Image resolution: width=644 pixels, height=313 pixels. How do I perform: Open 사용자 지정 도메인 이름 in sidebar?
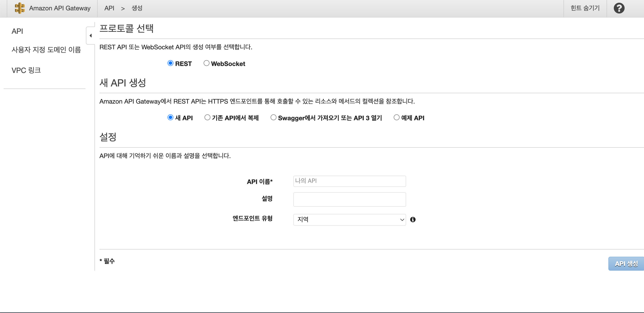[46, 50]
